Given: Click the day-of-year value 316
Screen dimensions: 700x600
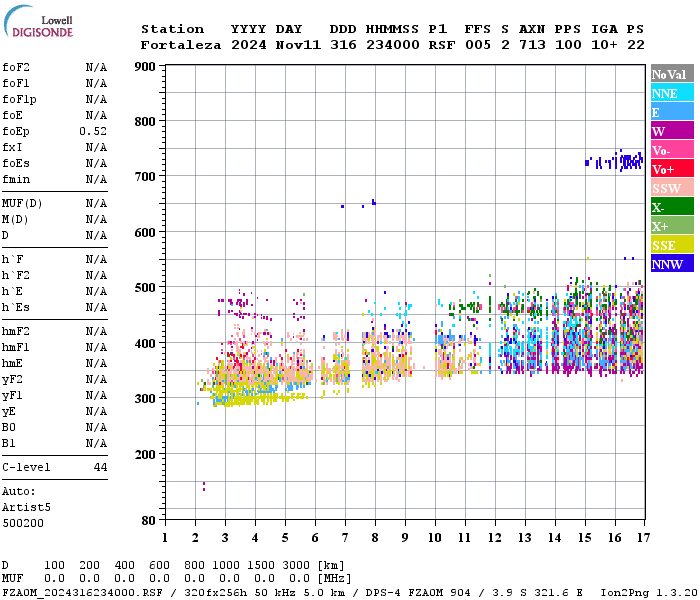Looking at the screenshot, I should click(x=343, y=45).
